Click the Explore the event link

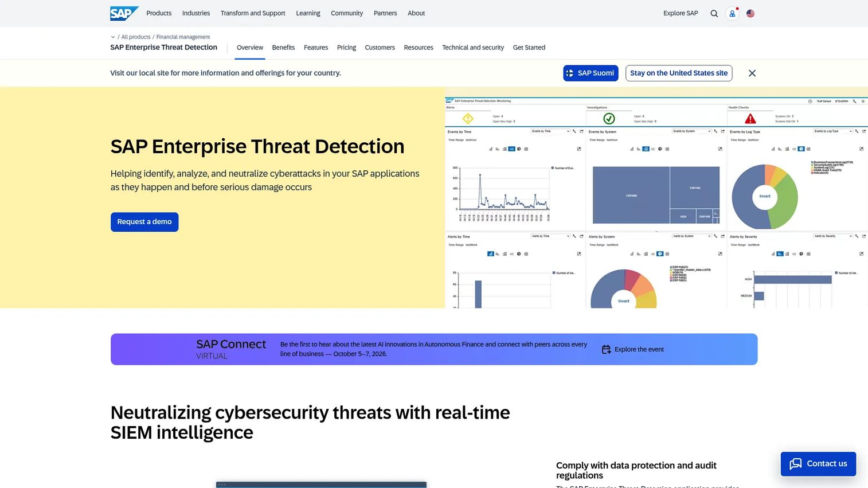pos(639,349)
